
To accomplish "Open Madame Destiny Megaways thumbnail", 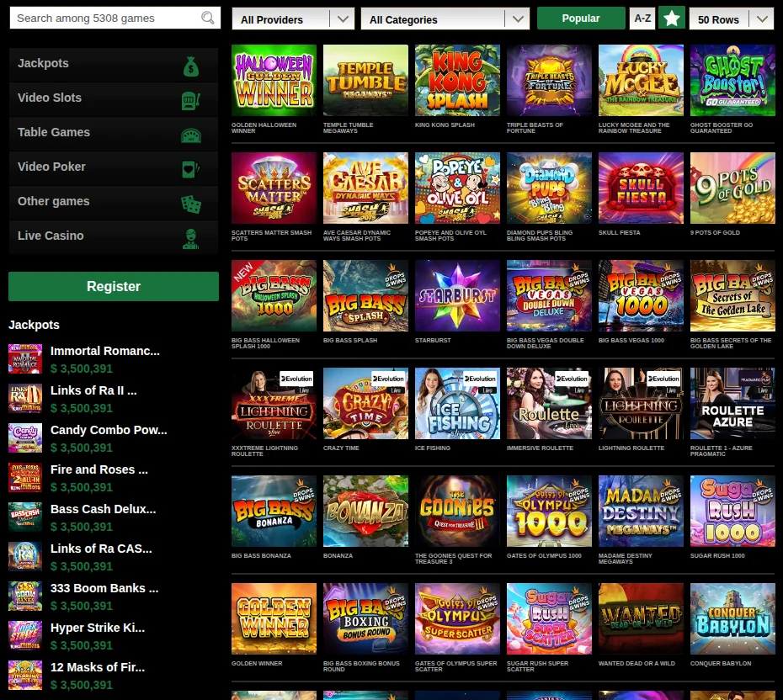I will click(x=642, y=512).
